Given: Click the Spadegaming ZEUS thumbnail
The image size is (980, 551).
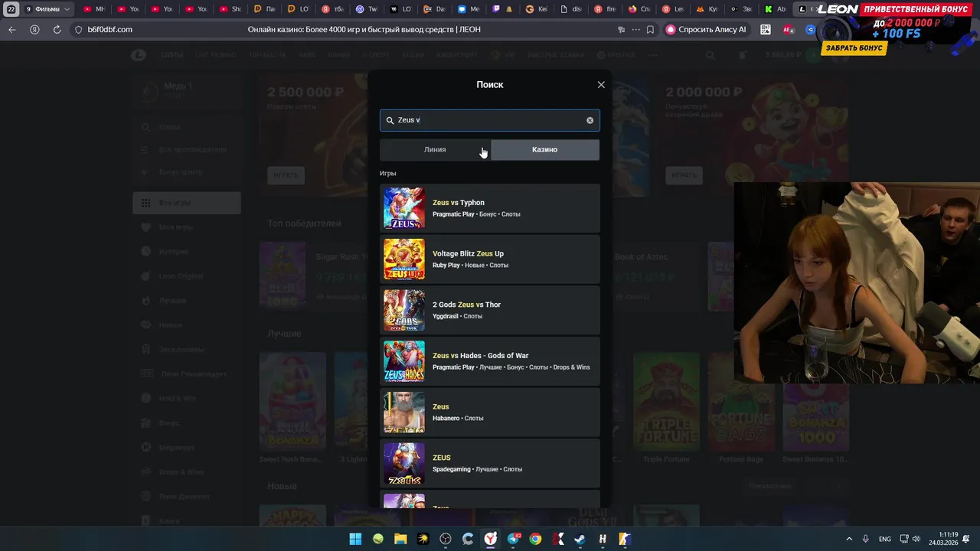Looking at the screenshot, I should pos(403,463).
